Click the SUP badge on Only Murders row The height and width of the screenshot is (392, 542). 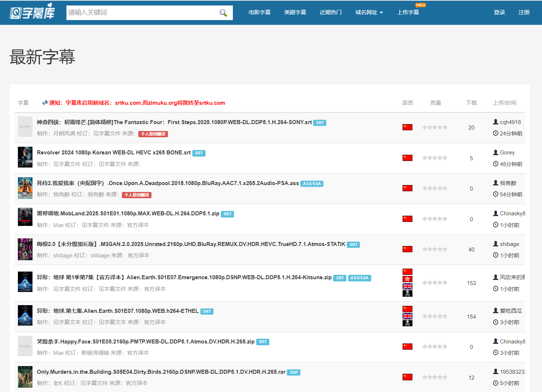pos(294,373)
